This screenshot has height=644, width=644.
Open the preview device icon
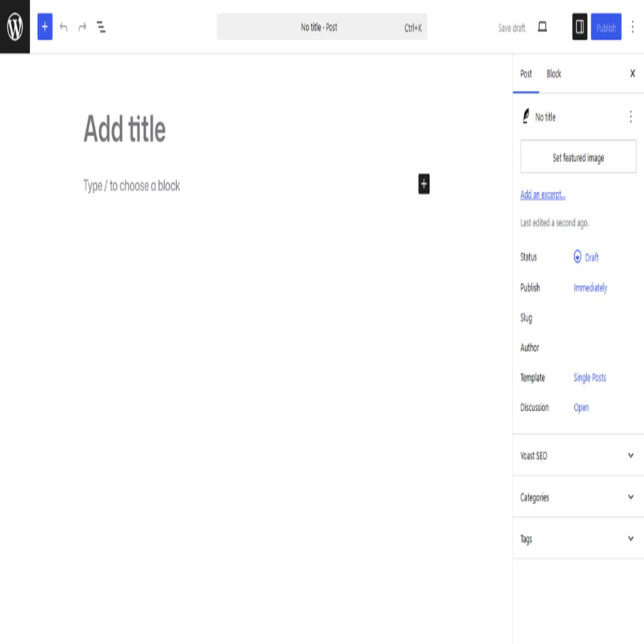[x=542, y=27]
